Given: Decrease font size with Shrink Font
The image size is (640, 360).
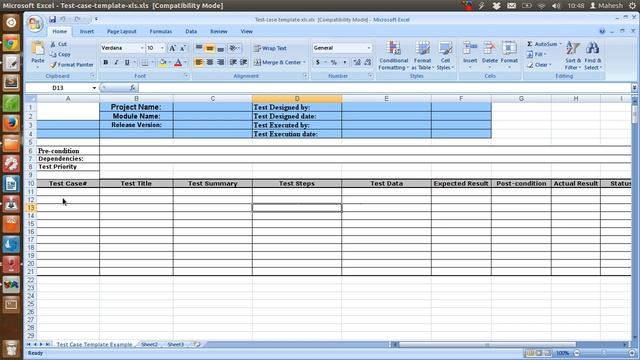Looking at the screenshot, I should [182, 48].
